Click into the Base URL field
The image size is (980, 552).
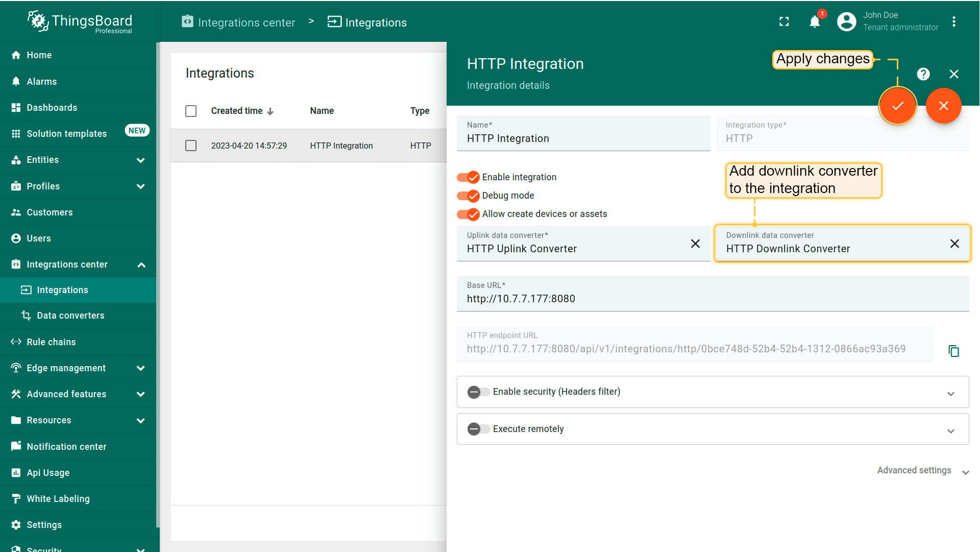click(712, 299)
